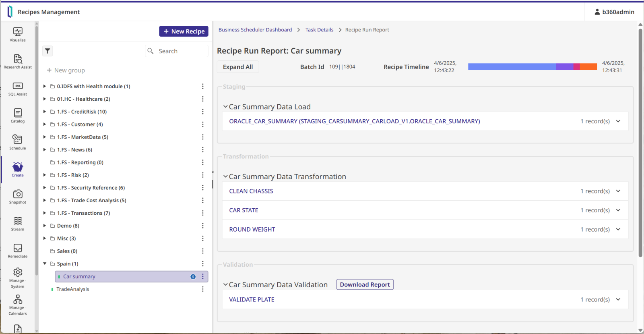Open the Visualize sidebar icon
Viewport: 644px width, 334px height.
(18, 34)
